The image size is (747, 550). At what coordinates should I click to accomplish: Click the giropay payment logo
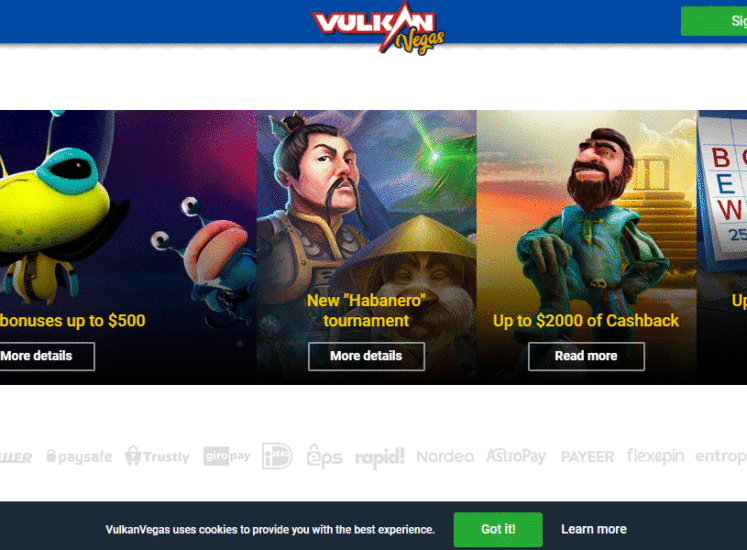click(227, 456)
